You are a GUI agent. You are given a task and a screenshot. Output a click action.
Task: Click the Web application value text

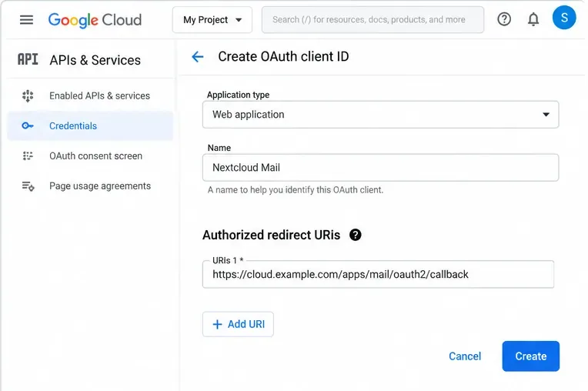249,115
